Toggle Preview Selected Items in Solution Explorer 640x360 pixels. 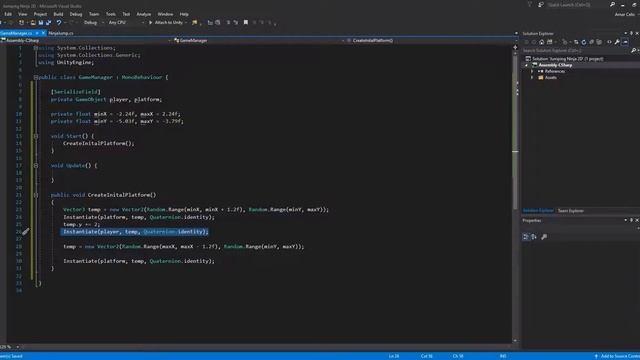click(625, 42)
